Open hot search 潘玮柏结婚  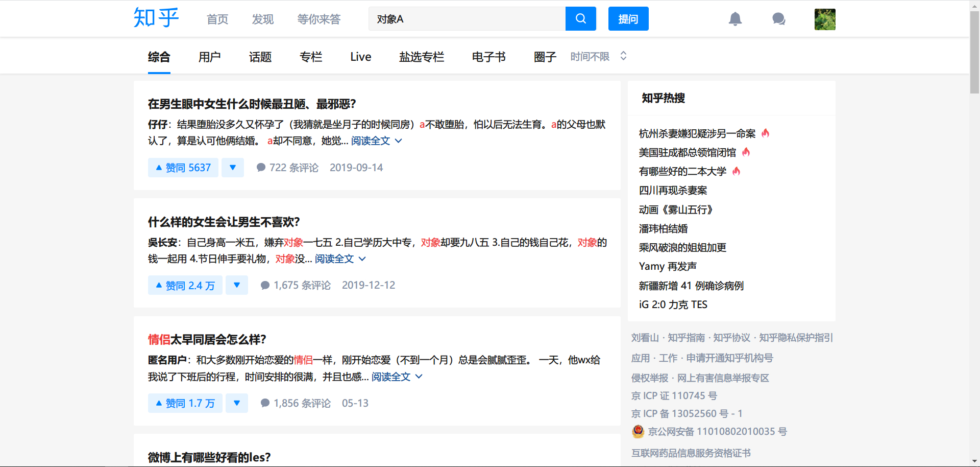click(x=663, y=228)
